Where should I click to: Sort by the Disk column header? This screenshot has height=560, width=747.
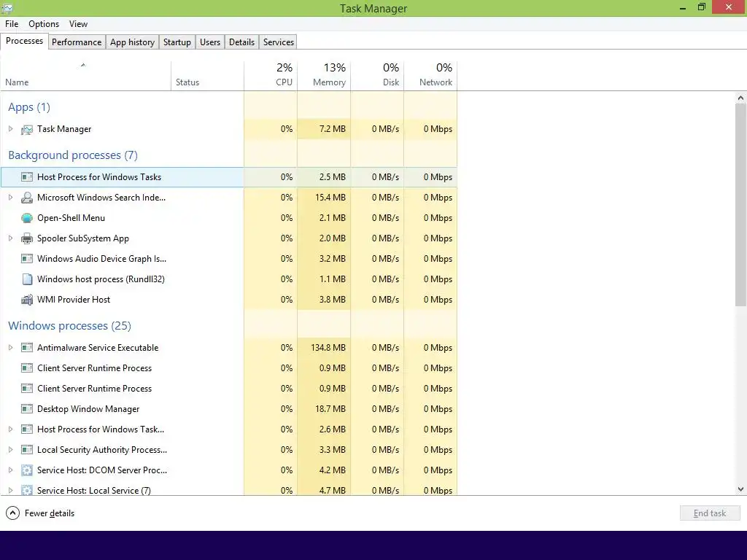[x=377, y=76]
